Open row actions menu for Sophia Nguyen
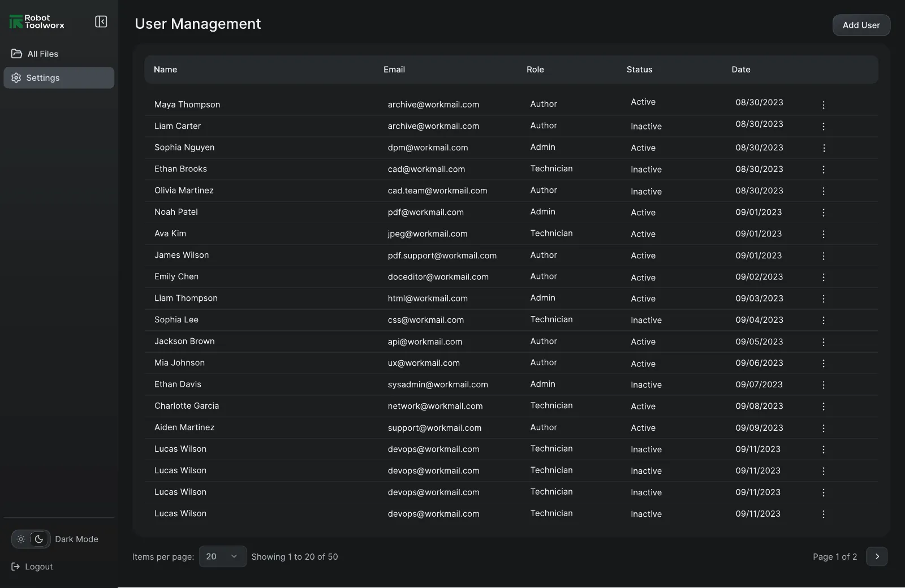Image resolution: width=905 pixels, height=588 pixels. click(x=824, y=148)
